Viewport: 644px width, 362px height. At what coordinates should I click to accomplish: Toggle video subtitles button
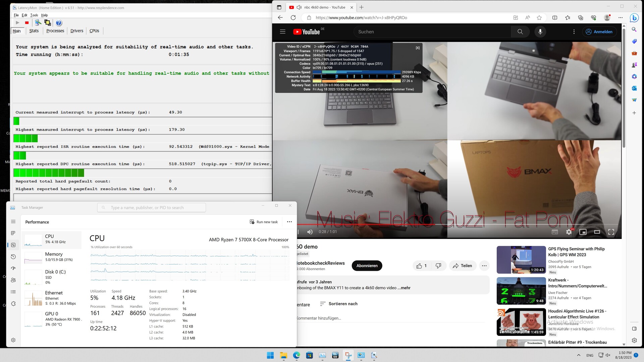(x=555, y=232)
